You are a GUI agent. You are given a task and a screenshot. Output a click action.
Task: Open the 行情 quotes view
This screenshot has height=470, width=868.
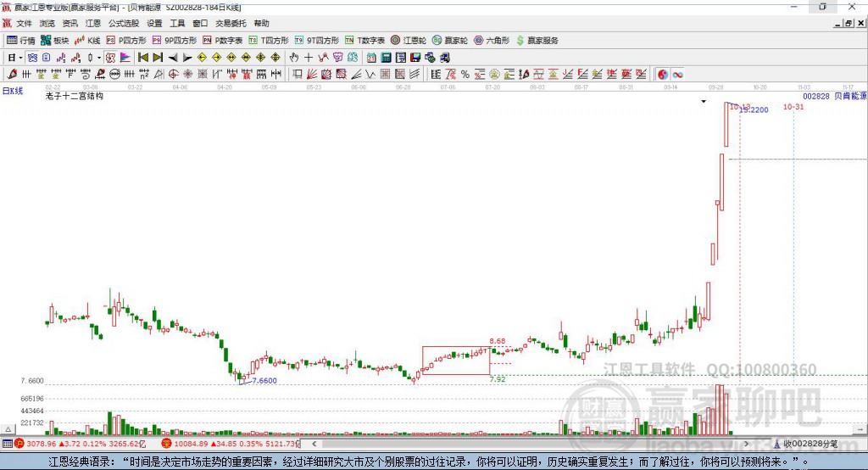[20, 41]
